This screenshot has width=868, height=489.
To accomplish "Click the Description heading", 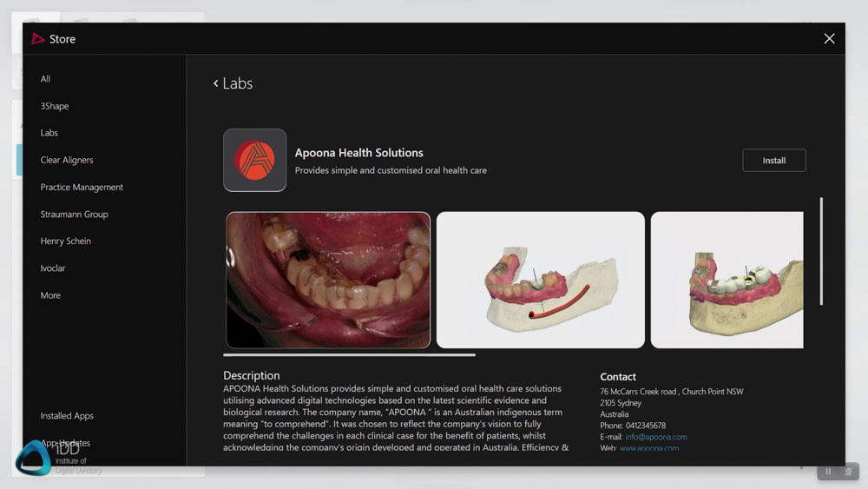I will coord(252,375).
